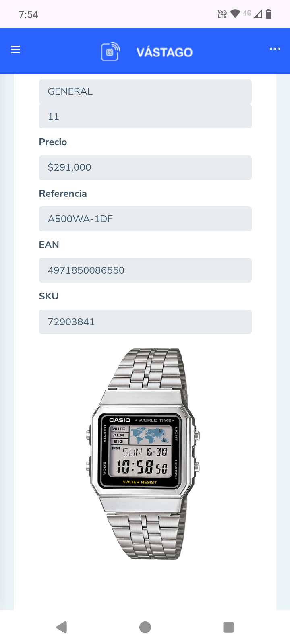This screenshot has height=644, width=290.
Task: Select the GENERAL field
Action: (x=145, y=91)
